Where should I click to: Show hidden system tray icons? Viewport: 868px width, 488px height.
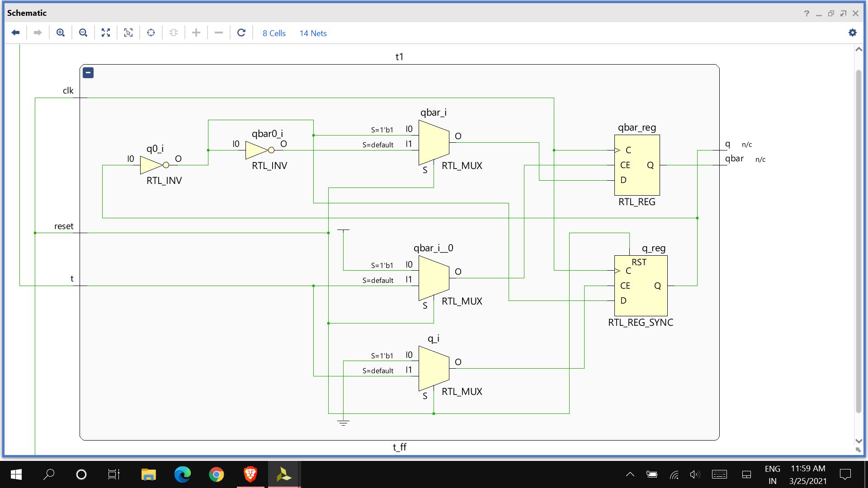(x=630, y=474)
